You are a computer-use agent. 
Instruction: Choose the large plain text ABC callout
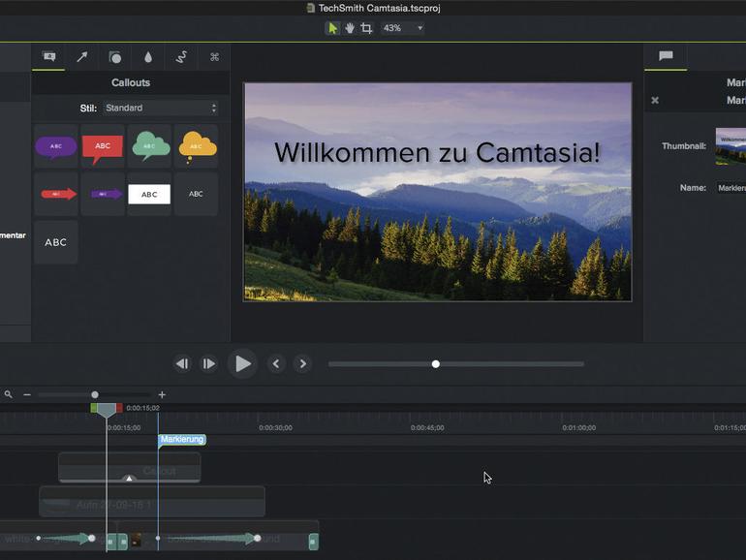[56, 242]
